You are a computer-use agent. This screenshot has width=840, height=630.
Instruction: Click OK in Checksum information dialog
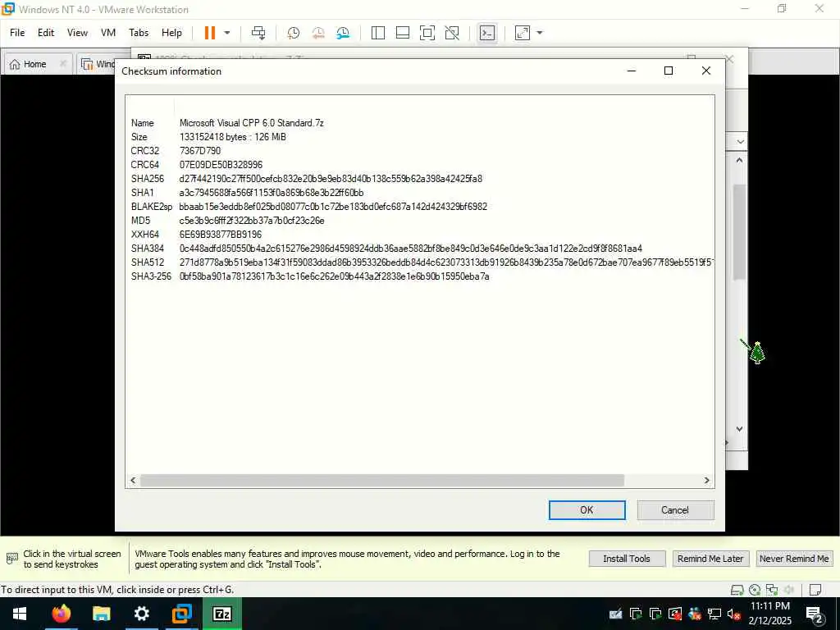tap(587, 510)
